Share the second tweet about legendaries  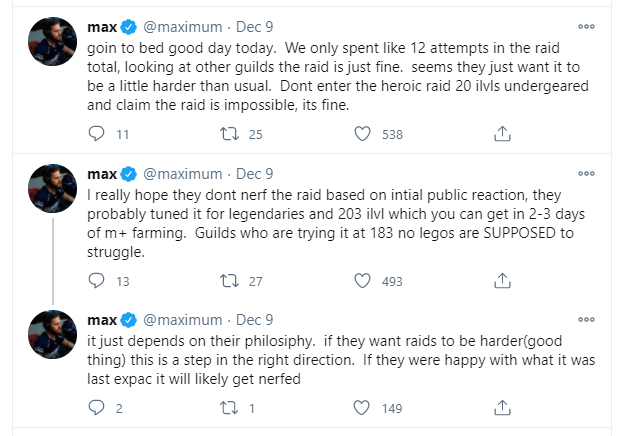[502, 281]
